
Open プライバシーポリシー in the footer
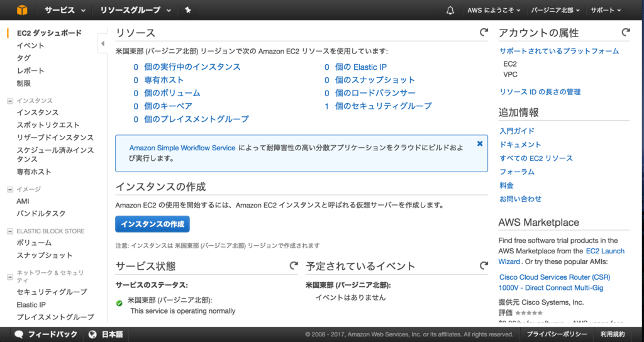point(557,334)
